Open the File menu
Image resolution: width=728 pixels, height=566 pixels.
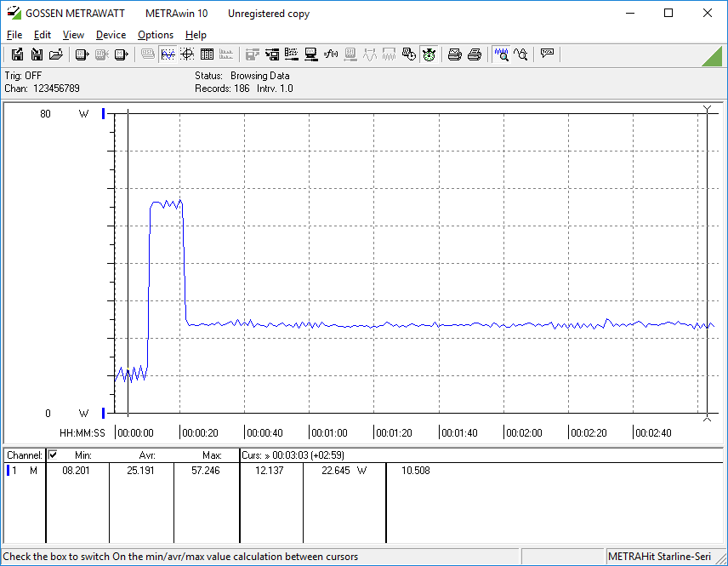coord(14,35)
